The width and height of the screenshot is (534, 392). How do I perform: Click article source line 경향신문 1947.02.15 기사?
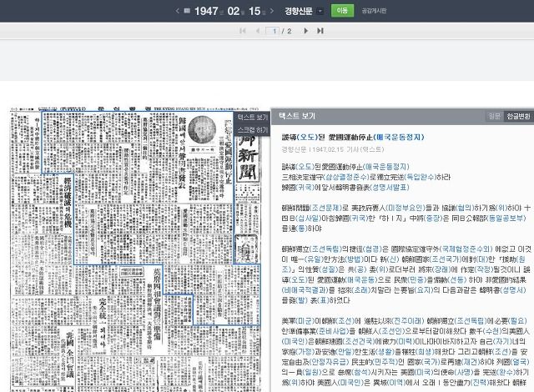pos(333,149)
